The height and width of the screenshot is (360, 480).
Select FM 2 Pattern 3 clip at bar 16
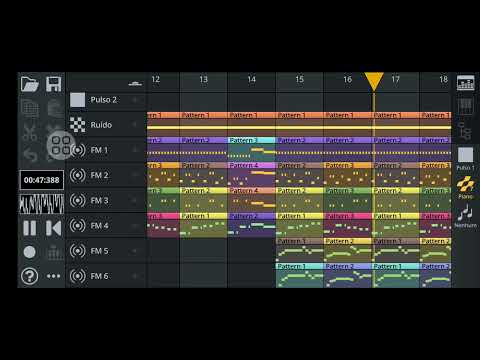click(x=348, y=174)
